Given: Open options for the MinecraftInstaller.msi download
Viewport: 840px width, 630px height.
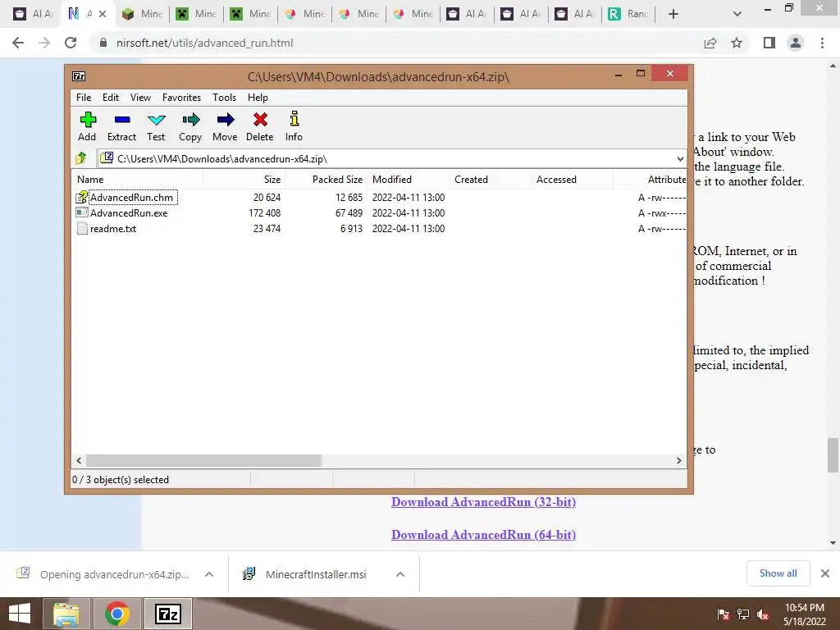Looking at the screenshot, I should point(400,574).
